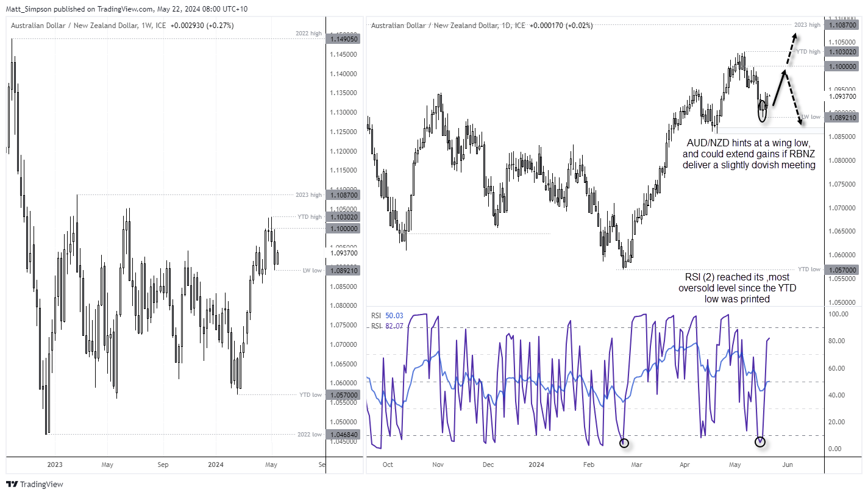This screenshot has width=868, height=495.
Task: Click 'Apr' on the daily time axis
Action: tap(685, 465)
